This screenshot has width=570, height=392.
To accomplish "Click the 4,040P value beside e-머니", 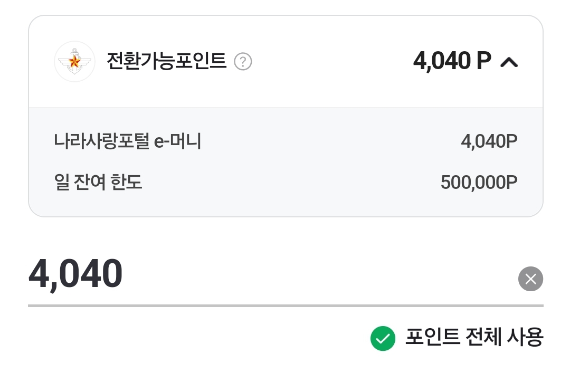I will click(489, 141).
